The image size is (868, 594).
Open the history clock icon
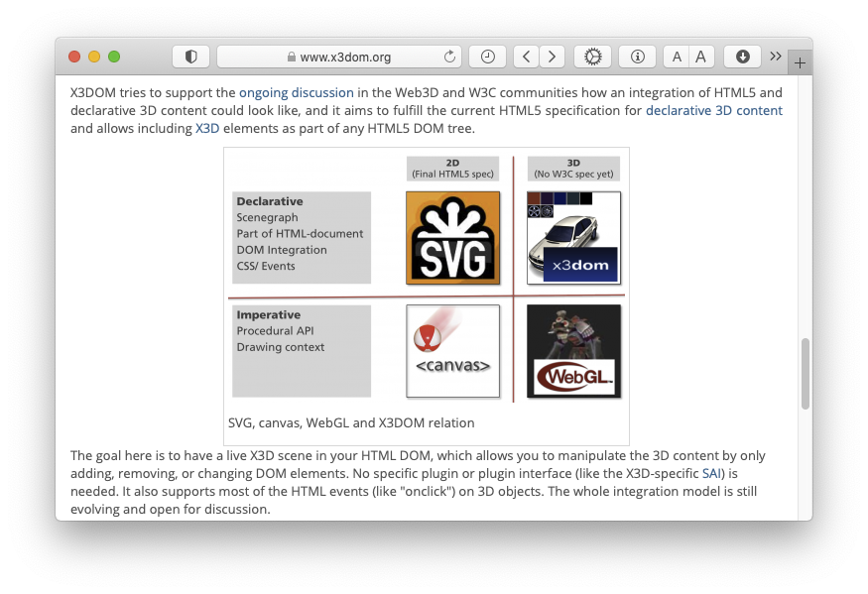(x=487, y=57)
